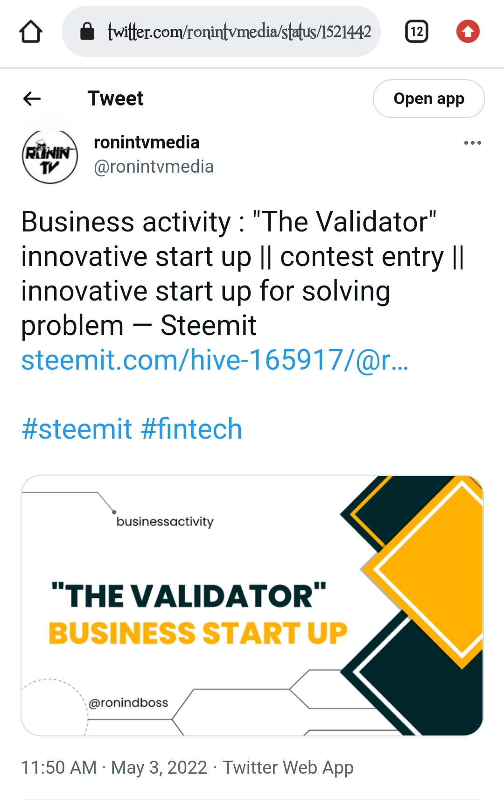Click the Open app button
Viewport: 504px width, 812px height.
point(429,98)
